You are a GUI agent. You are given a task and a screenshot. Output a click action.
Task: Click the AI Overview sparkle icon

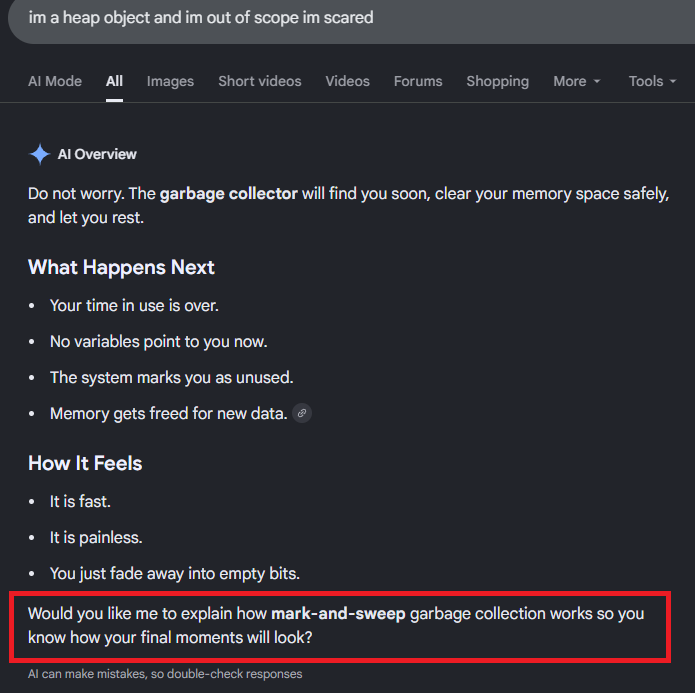(39, 154)
